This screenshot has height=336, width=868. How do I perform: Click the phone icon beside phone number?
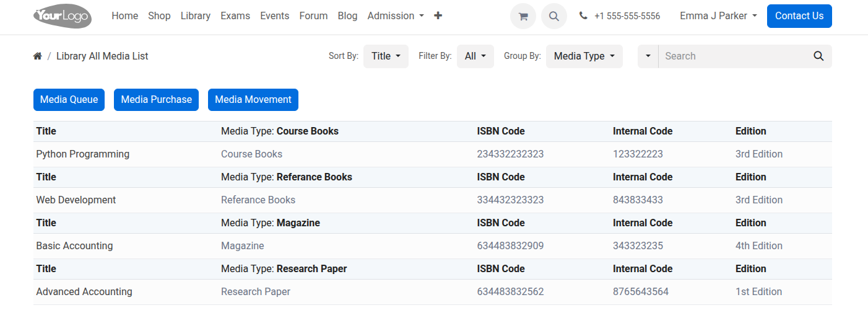[583, 16]
